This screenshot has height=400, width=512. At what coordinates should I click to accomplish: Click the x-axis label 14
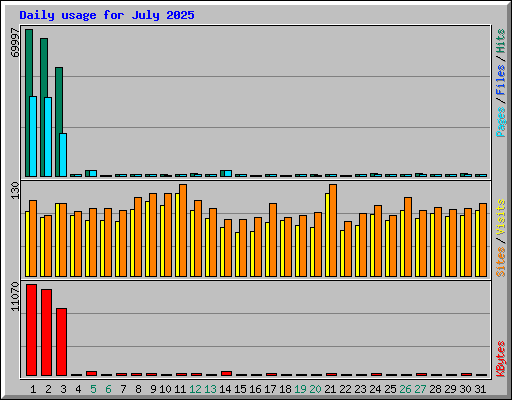point(225,389)
